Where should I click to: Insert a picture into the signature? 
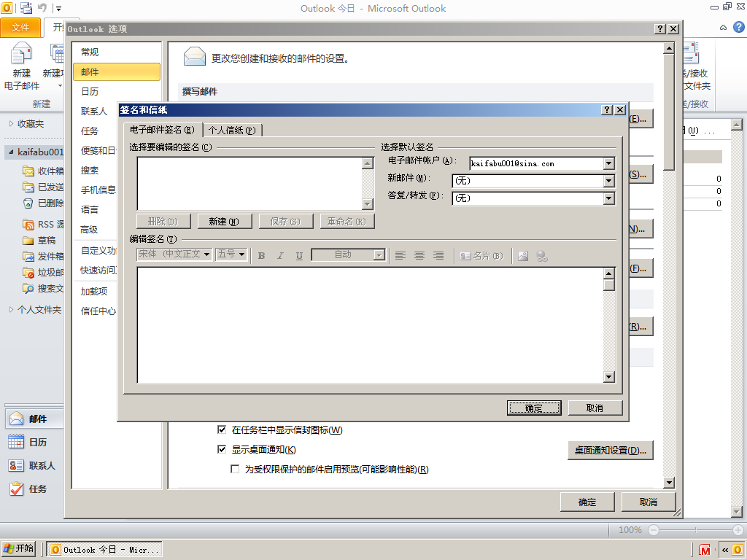pos(523,256)
